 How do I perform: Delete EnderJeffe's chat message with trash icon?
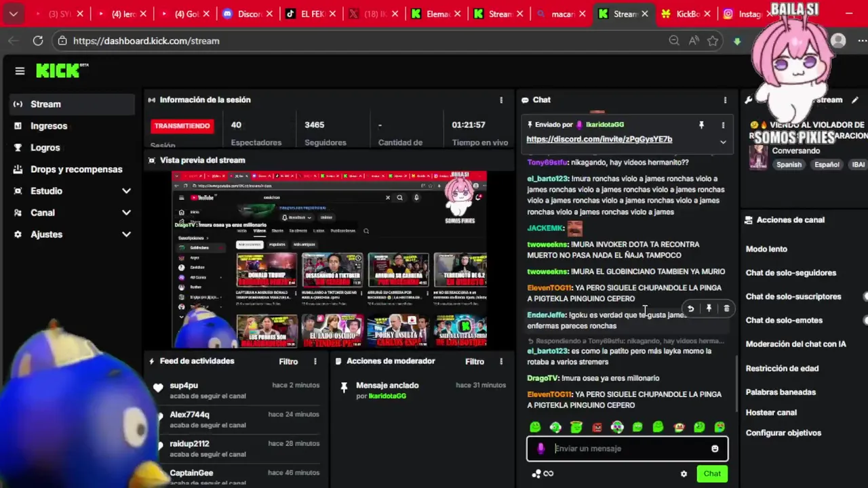point(726,309)
